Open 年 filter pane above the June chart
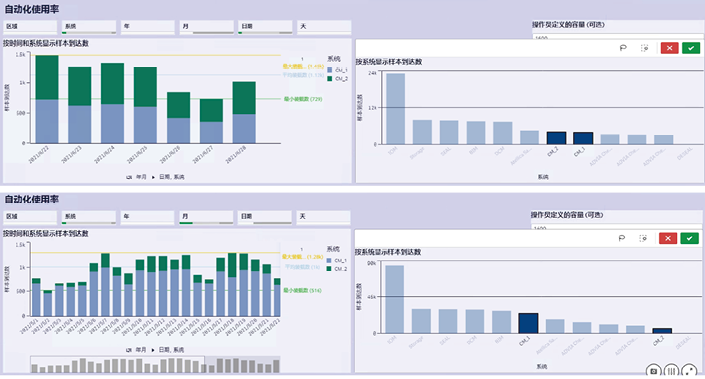Viewport: 705px width, 379px height. point(147,27)
